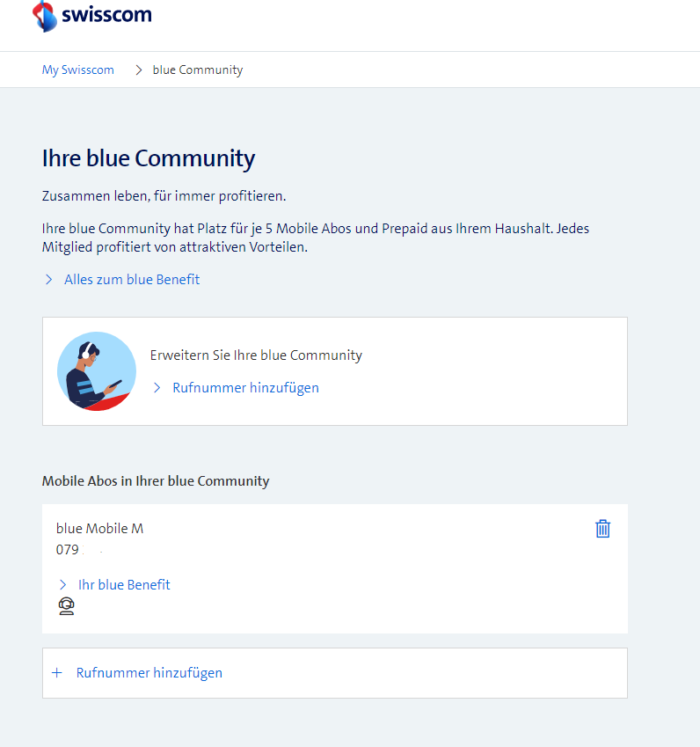Delete the blue Mobile M subscription via trash icon
Screen dimensions: 700x747
click(x=602, y=529)
